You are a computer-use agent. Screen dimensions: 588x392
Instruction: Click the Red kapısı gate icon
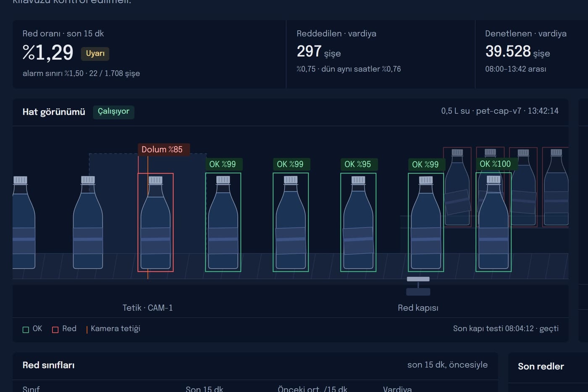[418, 286]
